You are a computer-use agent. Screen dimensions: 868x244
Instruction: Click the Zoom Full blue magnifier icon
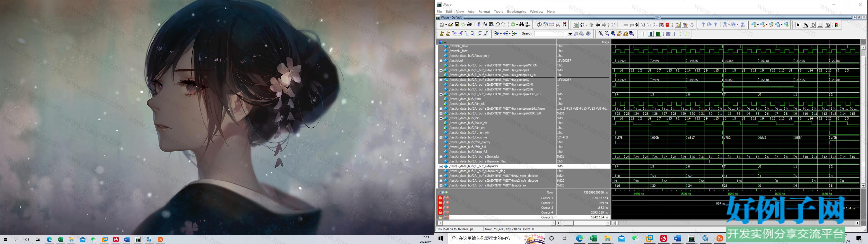click(x=613, y=33)
